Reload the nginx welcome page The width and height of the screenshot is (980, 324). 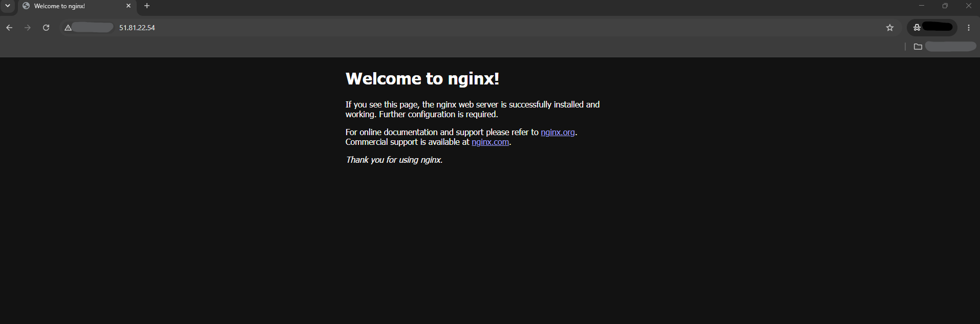46,28
